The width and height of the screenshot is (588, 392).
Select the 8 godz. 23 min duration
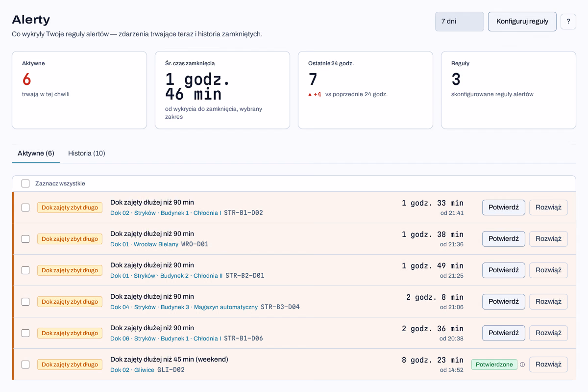(x=433, y=360)
